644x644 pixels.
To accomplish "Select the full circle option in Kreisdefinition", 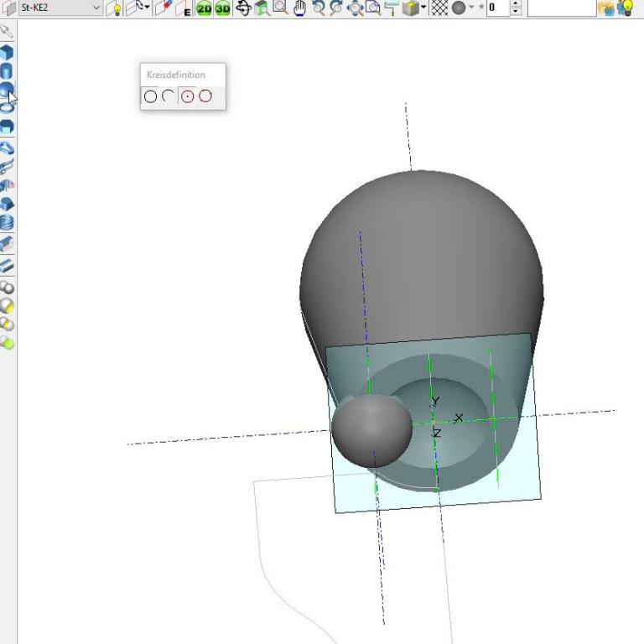I will (150, 96).
